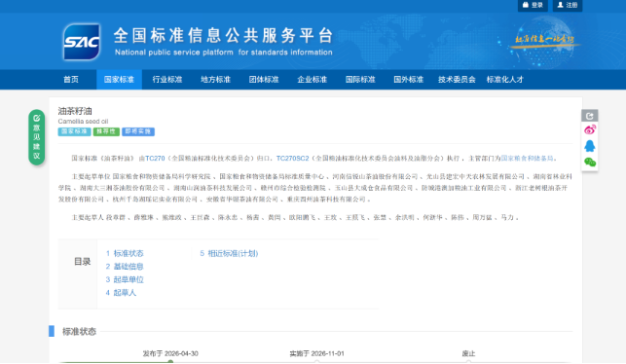Open the 国家粮食和储备局 link
This screenshot has width=626, height=364.
[x=527, y=159]
